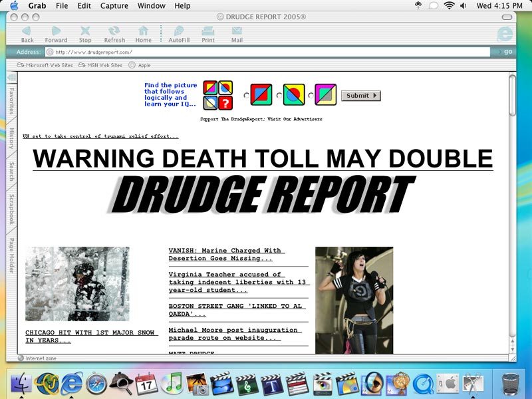Viewport: 532px width, 399px height.
Task: Select the magenta and gray square answer radio
Action: pos(311,95)
